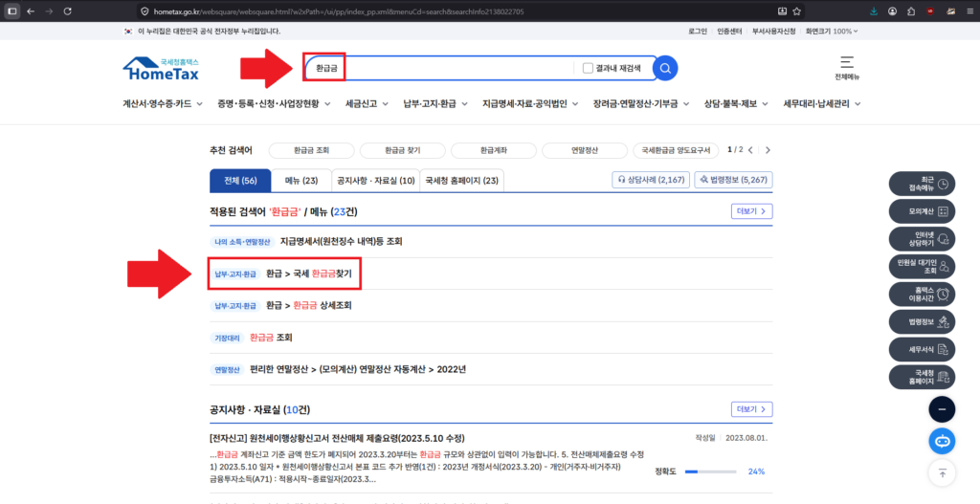
Task: Show previous recommended keywords page arrow
Action: click(750, 150)
